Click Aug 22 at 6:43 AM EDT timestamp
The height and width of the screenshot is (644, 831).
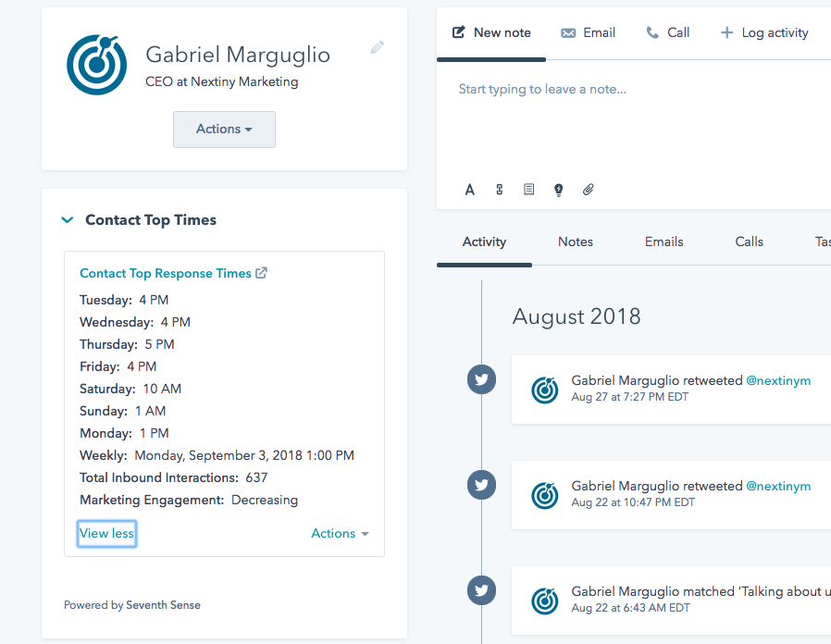631,608
